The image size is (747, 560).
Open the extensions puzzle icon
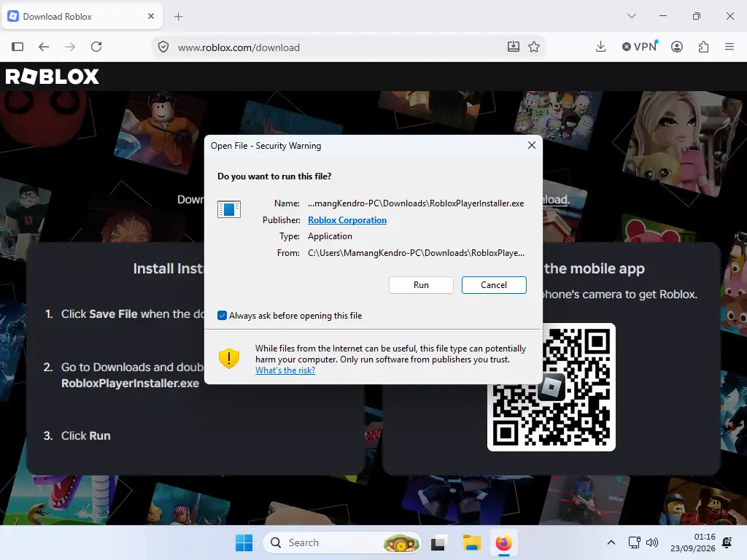703,47
